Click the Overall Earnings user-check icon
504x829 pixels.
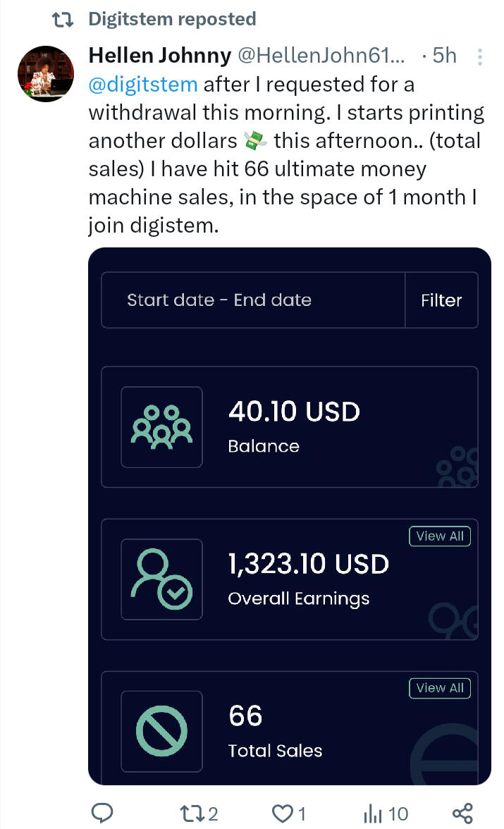[161, 579]
